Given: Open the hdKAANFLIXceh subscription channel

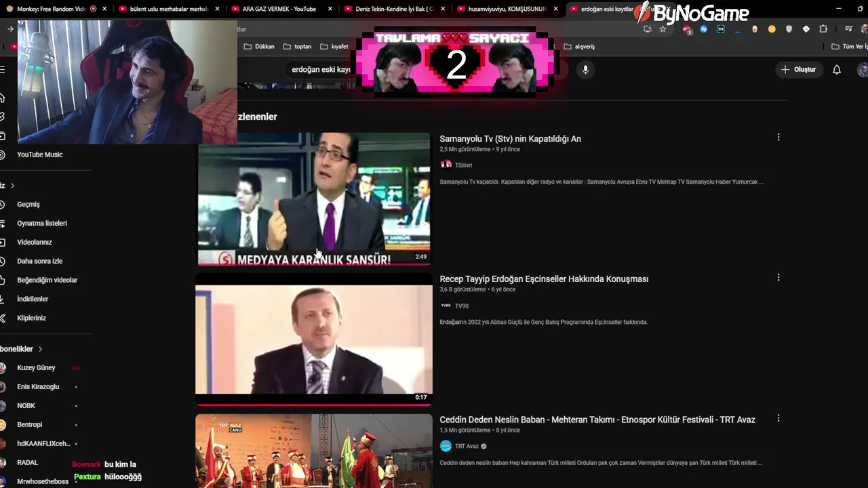Looking at the screenshot, I should (43, 443).
